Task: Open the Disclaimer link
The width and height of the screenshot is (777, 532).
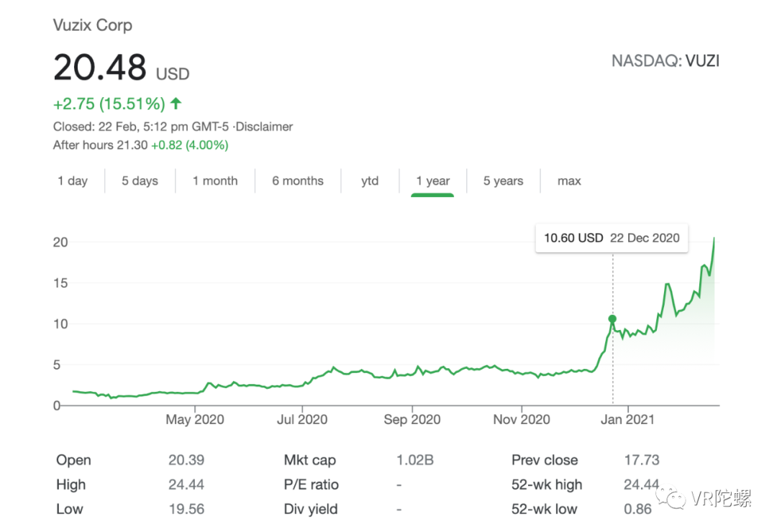Action: click(264, 127)
